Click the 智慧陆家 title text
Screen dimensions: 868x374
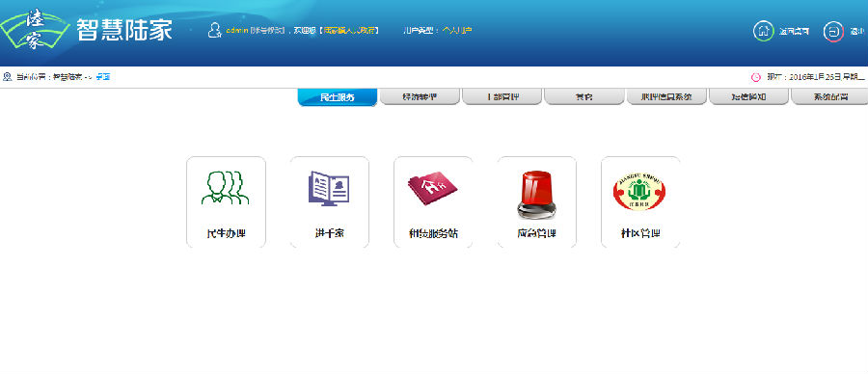[x=124, y=30]
